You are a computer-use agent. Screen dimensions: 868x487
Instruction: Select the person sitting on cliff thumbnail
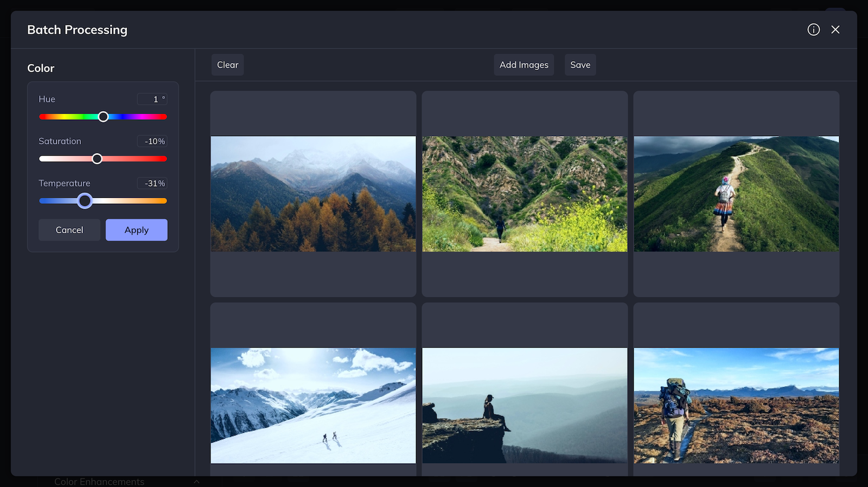525,406
